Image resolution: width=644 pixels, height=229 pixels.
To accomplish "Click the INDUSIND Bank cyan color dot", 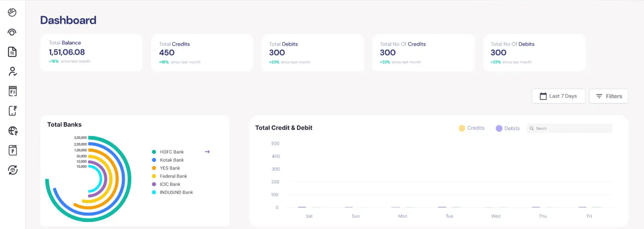I will coord(154,192).
